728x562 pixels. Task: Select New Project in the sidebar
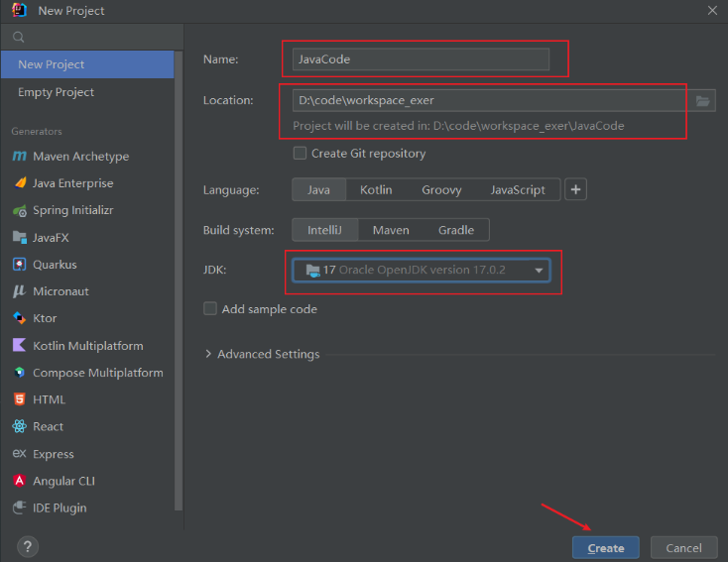point(87,64)
